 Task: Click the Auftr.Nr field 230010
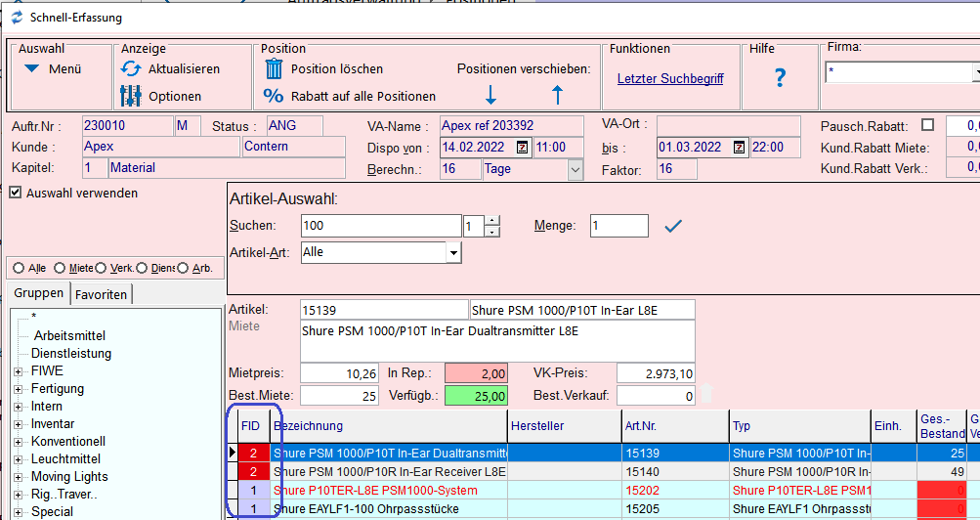point(127,126)
